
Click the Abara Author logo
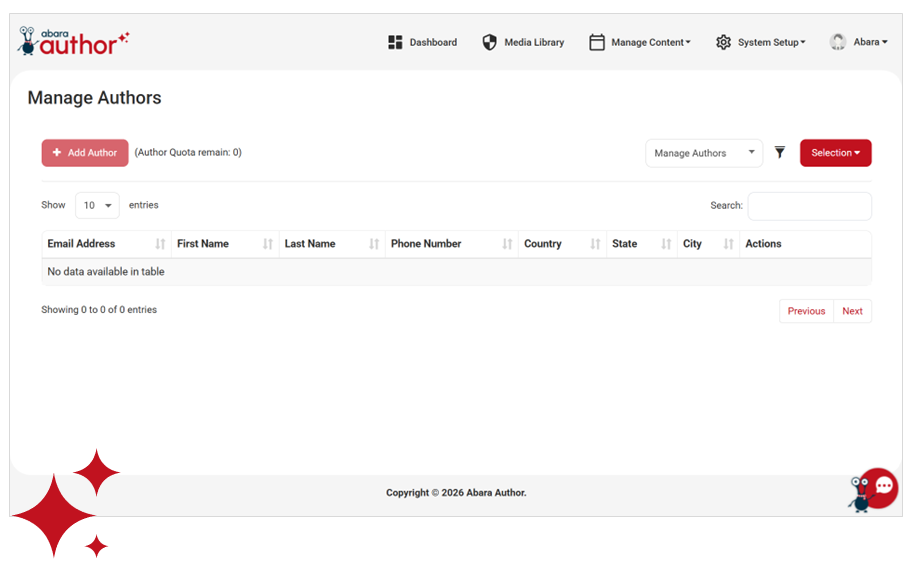pos(74,41)
